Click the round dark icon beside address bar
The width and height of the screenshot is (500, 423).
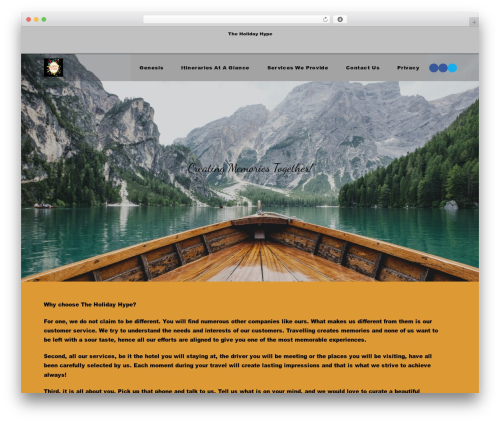coord(340,19)
